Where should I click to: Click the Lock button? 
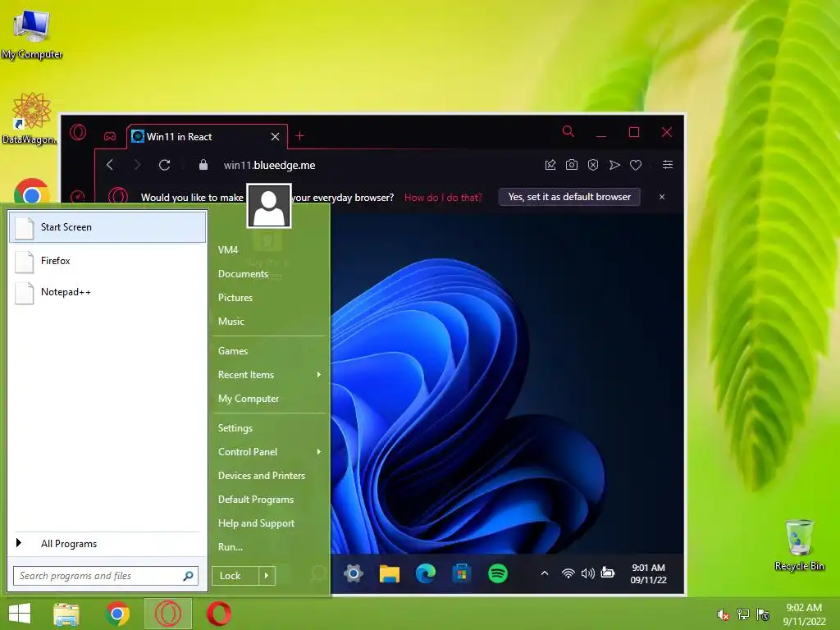pyautogui.click(x=235, y=576)
